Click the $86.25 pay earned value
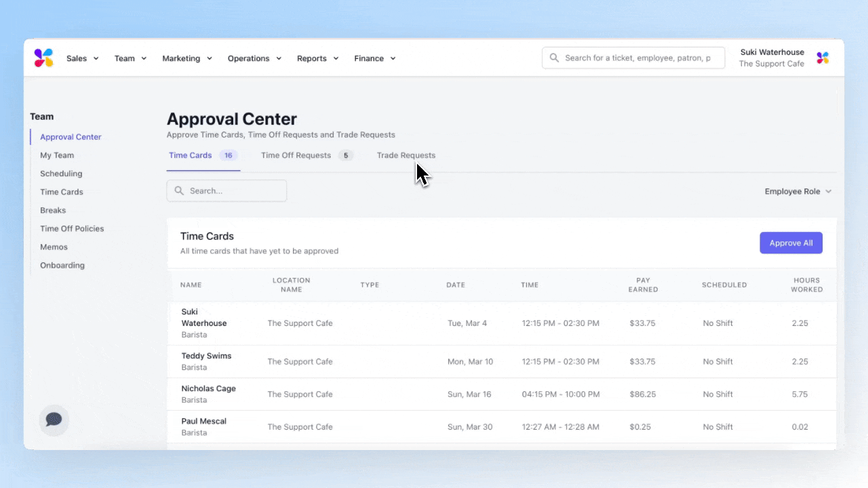Viewport: 868px width, 488px height. (642, 394)
